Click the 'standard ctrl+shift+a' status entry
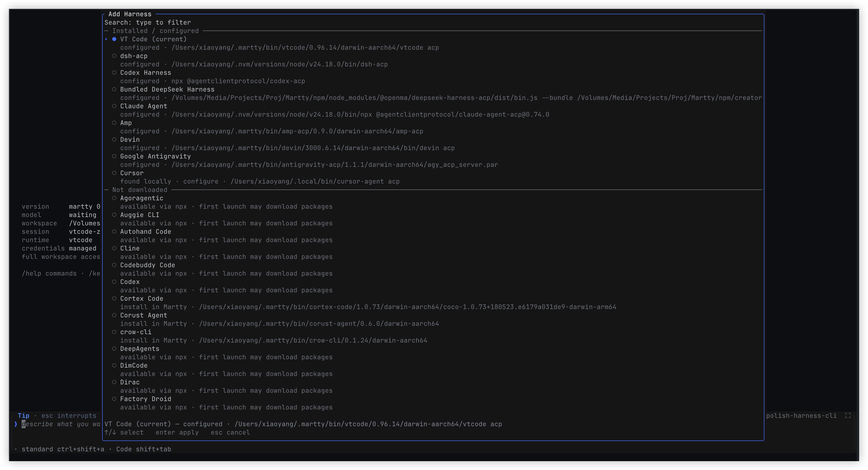This screenshot has width=868, height=470. [x=63, y=449]
